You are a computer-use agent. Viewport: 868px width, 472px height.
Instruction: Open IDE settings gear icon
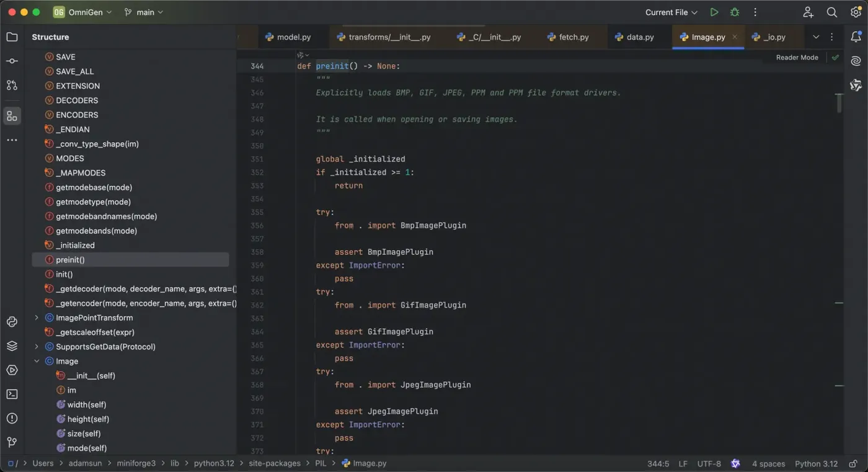tap(856, 12)
